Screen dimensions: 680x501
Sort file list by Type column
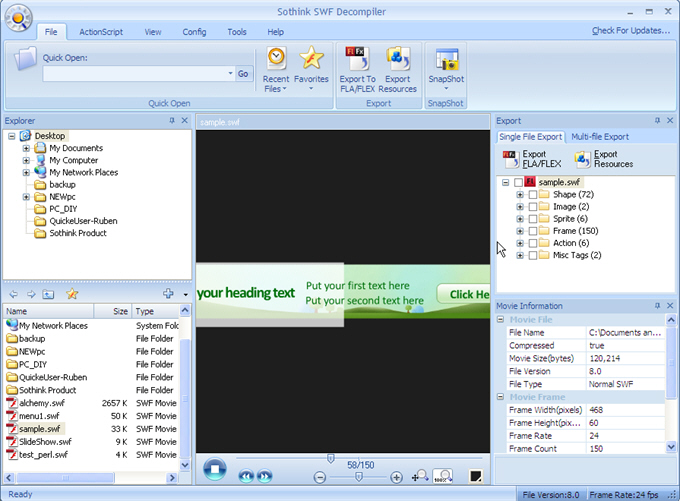tap(155, 311)
